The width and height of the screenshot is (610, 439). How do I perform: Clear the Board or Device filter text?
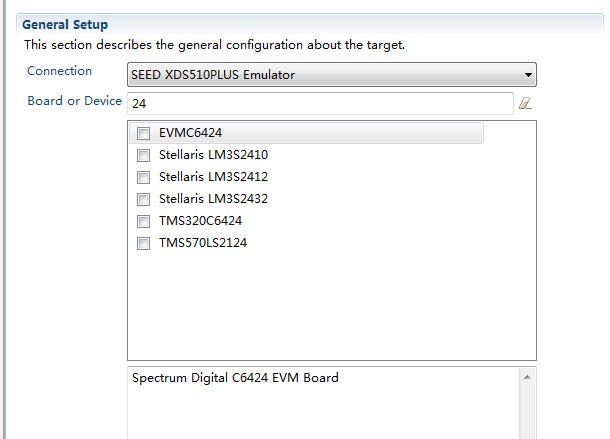pyautogui.click(x=524, y=103)
